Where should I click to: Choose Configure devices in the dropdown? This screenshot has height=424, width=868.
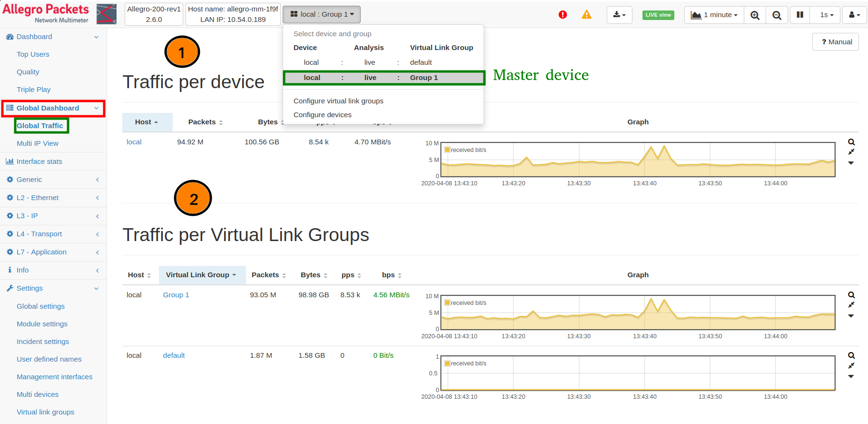pos(323,115)
